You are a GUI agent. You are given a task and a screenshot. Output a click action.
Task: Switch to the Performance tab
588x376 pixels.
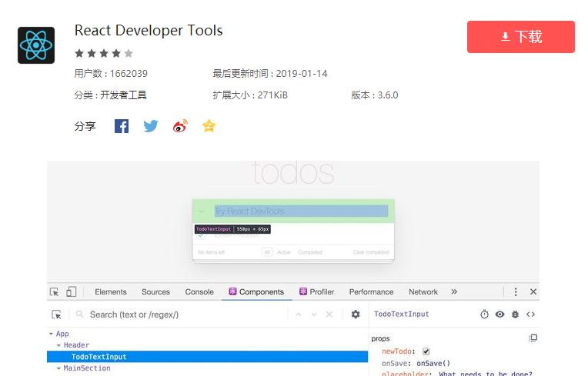point(371,291)
